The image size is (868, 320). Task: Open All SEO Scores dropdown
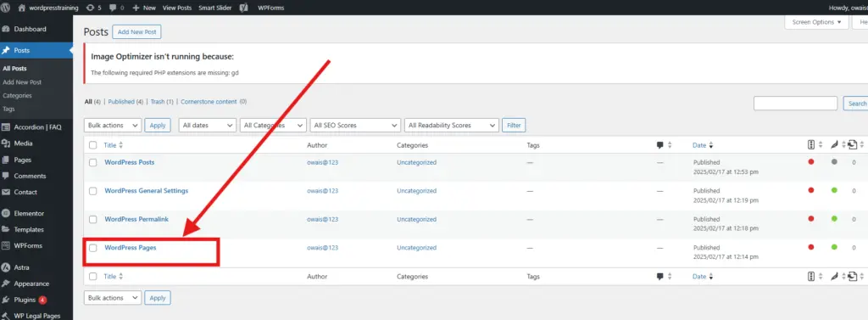(x=355, y=126)
